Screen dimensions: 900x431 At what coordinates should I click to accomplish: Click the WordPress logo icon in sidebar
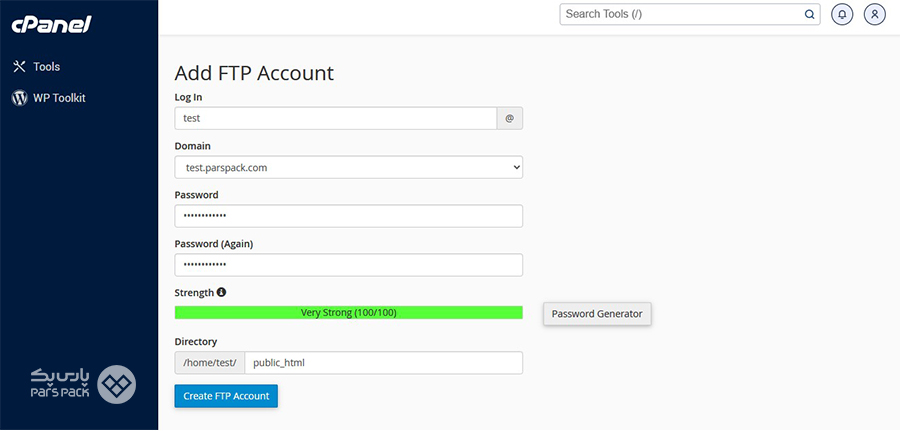[x=20, y=98]
